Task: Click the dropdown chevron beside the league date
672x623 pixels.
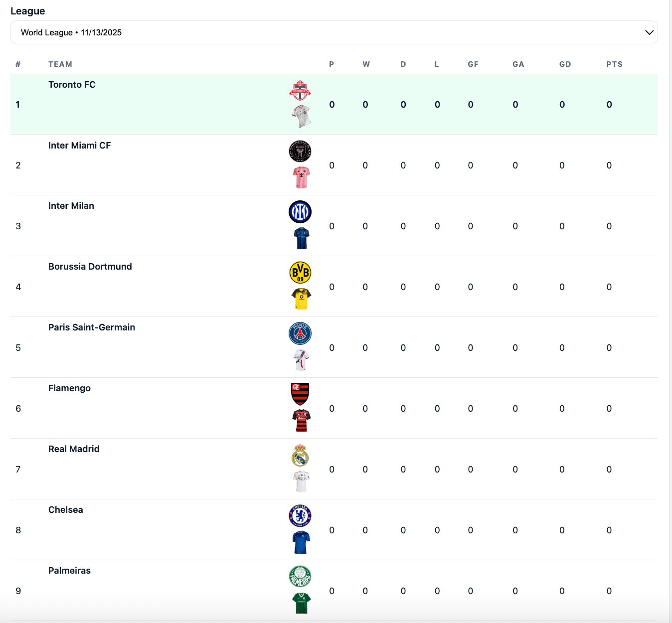Action: [649, 32]
